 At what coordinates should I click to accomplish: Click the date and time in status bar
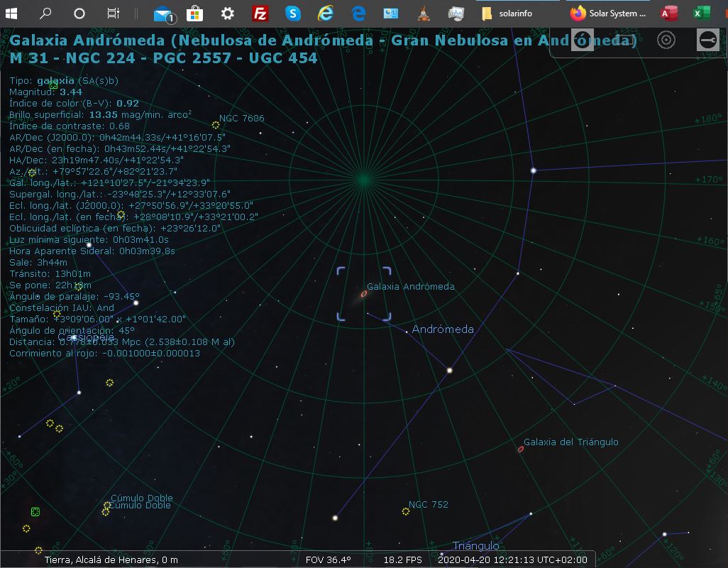pos(512,559)
